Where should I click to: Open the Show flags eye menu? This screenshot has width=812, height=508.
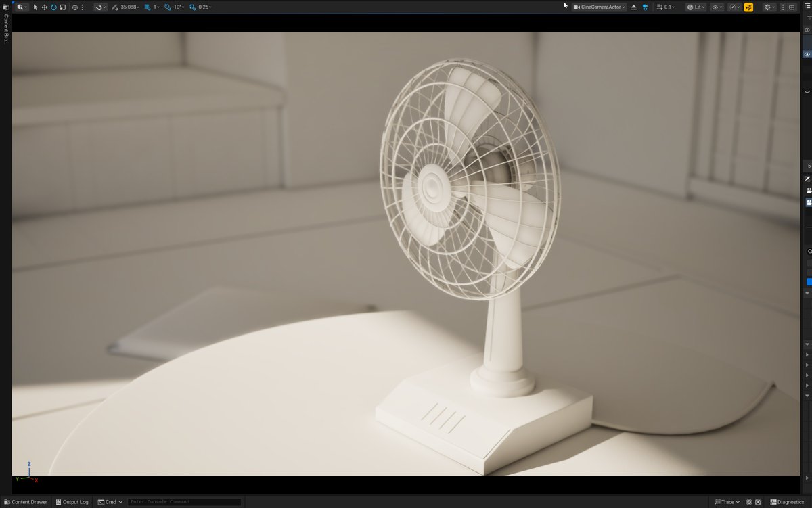click(717, 7)
